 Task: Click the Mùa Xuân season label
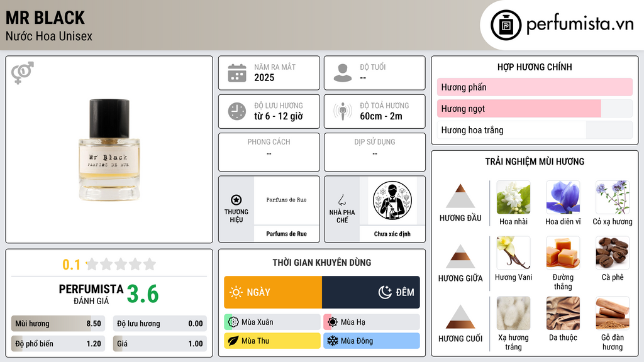[257, 322]
